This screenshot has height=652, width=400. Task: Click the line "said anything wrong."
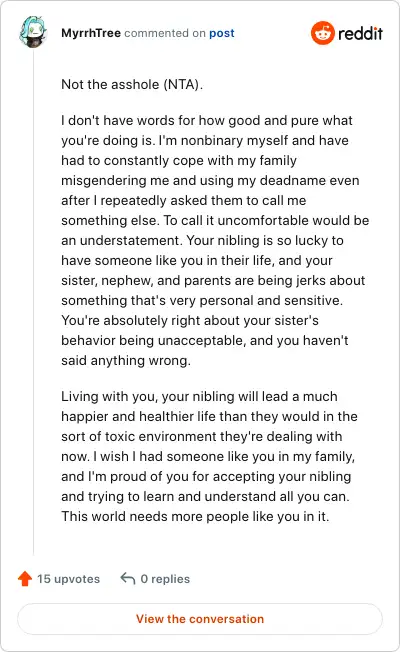[x=126, y=361]
